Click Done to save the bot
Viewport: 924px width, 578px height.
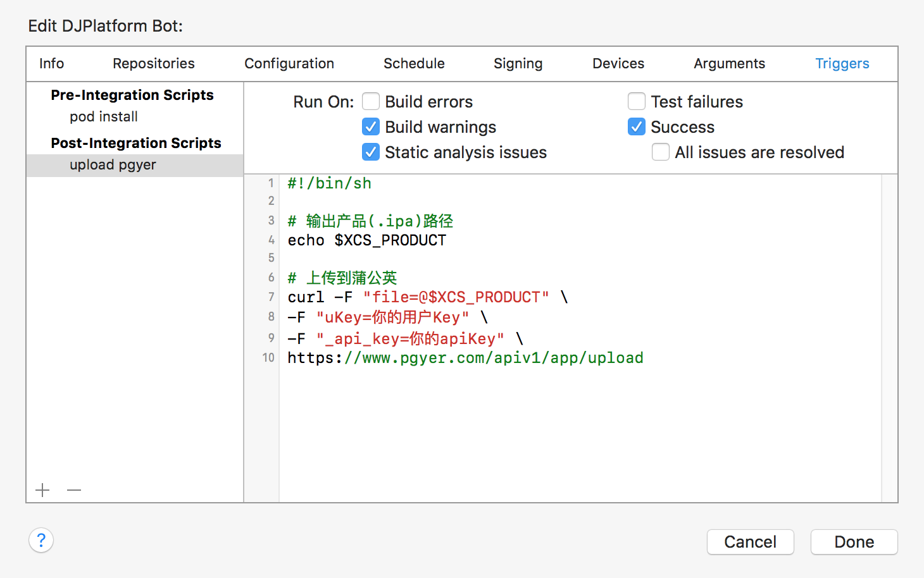click(854, 542)
